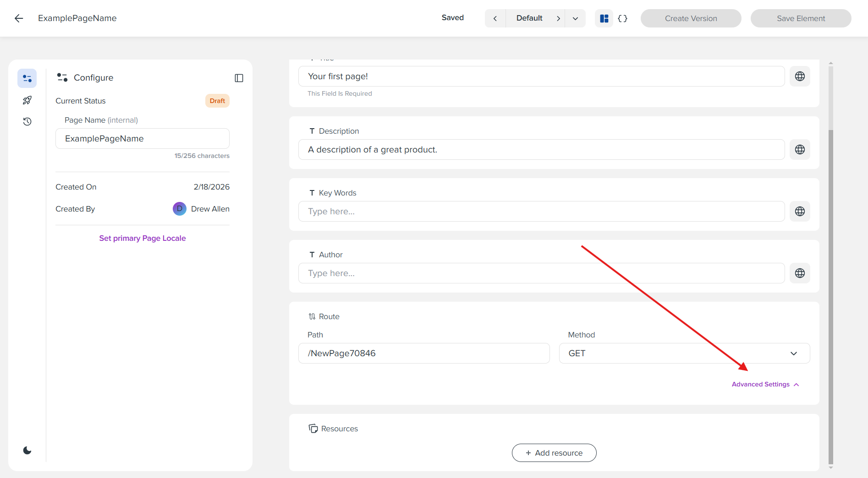Viewport: 868px width, 478px height.
Task: Collapse the Configure side panel
Action: [239, 78]
